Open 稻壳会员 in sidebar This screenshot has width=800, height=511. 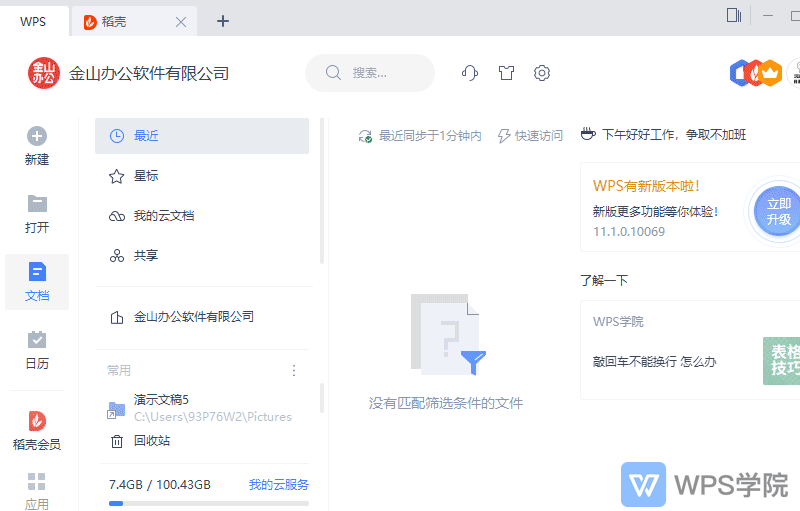tap(37, 431)
